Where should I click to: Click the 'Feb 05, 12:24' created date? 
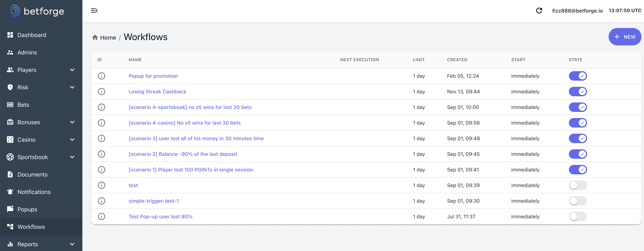click(x=463, y=76)
